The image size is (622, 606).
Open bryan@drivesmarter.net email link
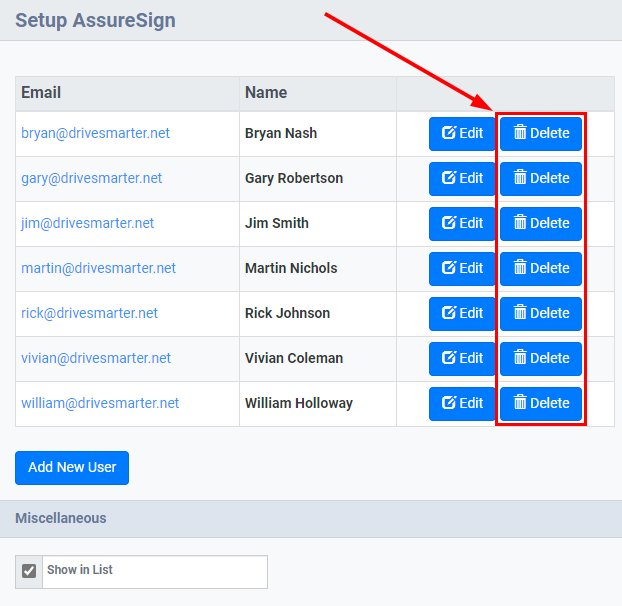point(95,133)
